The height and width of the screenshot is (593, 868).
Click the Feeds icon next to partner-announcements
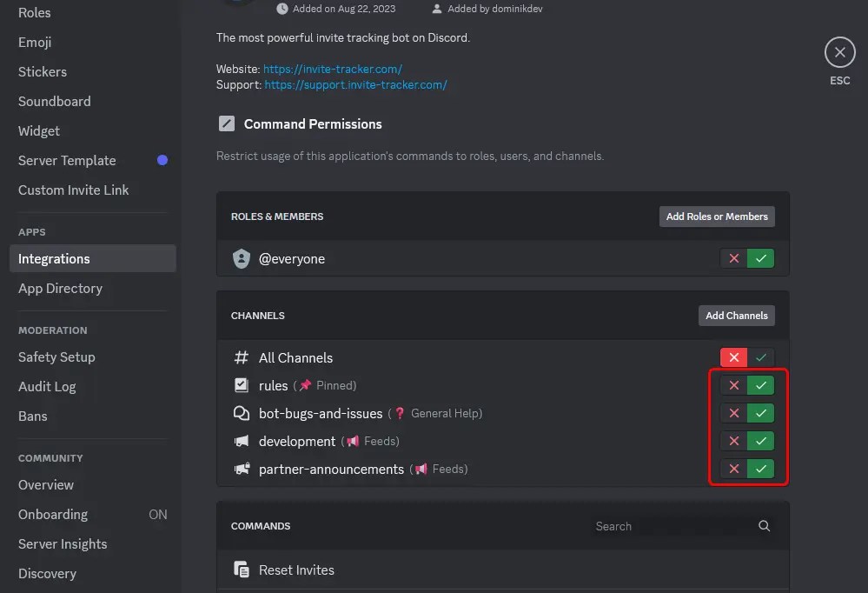pyautogui.click(x=421, y=469)
